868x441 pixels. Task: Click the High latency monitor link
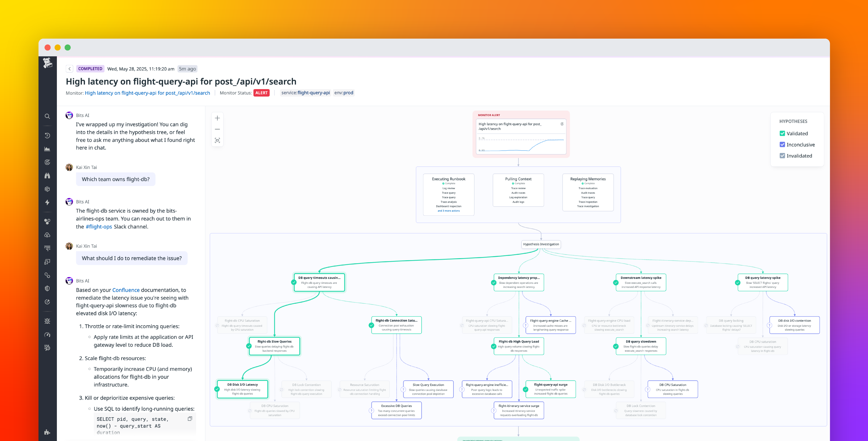[147, 93]
